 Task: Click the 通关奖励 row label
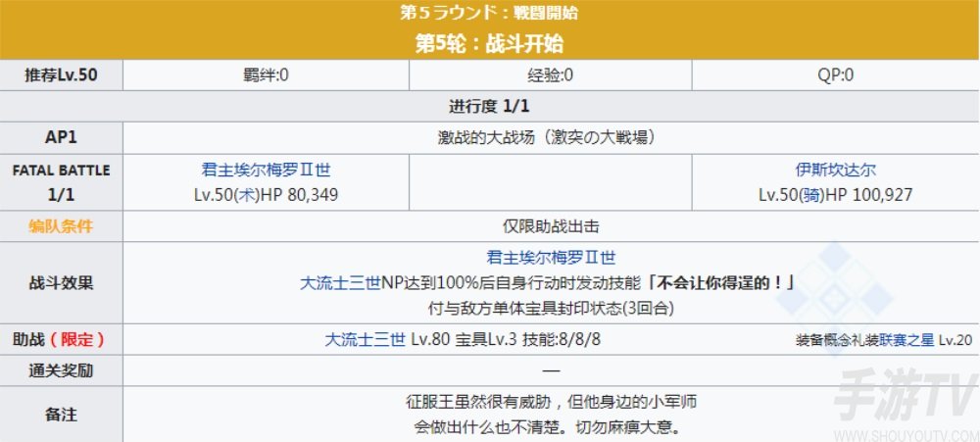(61, 370)
